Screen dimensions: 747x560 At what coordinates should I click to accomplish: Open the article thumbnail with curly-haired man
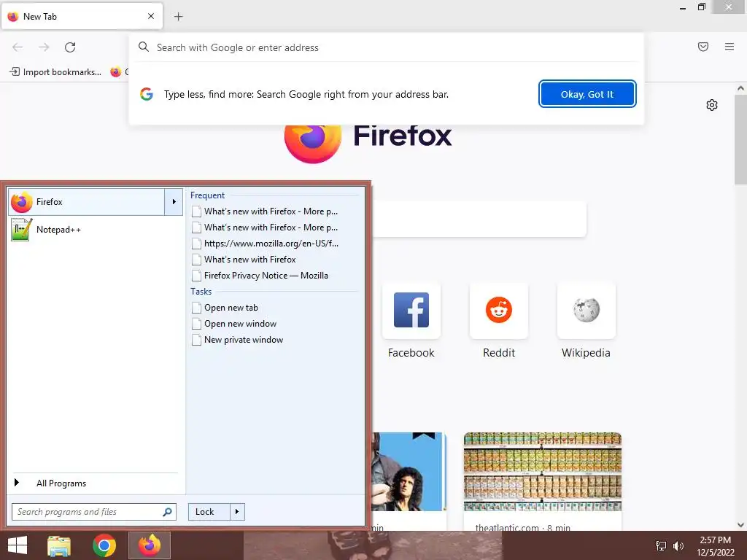click(409, 472)
